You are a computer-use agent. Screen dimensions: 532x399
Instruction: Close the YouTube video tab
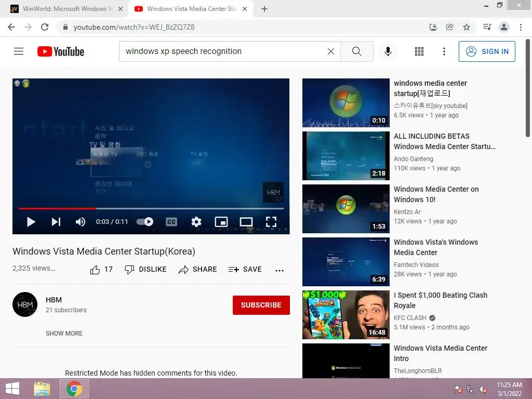click(x=245, y=9)
